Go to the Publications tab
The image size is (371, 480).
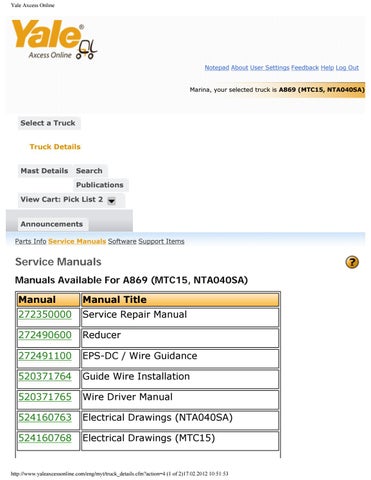pos(100,185)
